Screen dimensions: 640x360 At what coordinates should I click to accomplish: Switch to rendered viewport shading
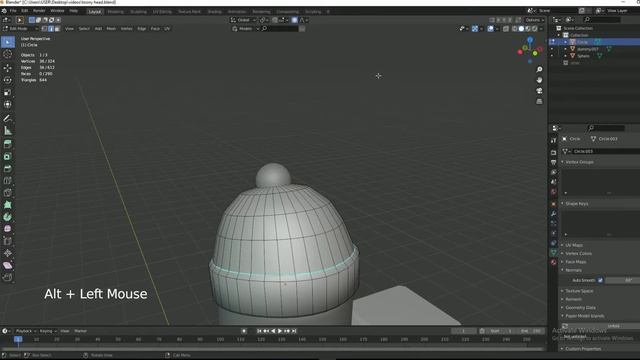pyautogui.click(x=534, y=29)
